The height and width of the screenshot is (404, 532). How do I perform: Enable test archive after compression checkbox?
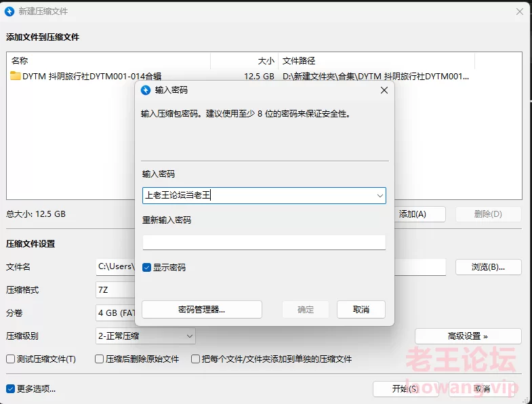pyautogui.click(x=11, y=359)
